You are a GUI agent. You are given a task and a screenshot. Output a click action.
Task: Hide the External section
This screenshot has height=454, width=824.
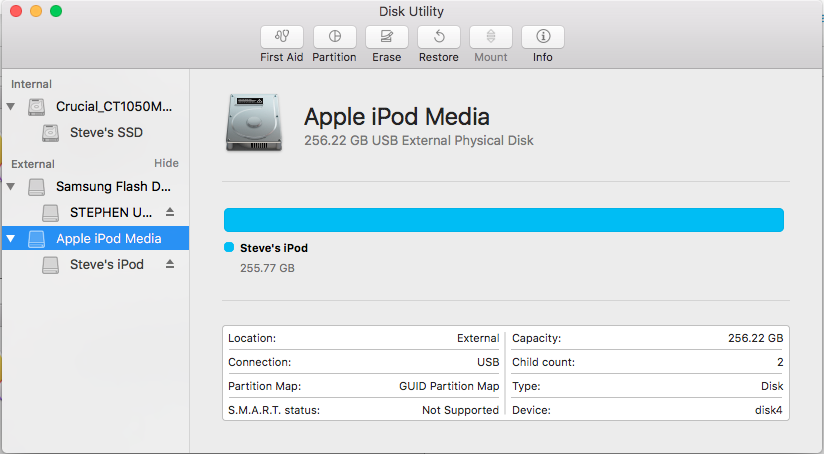click(x=166, y=163)
